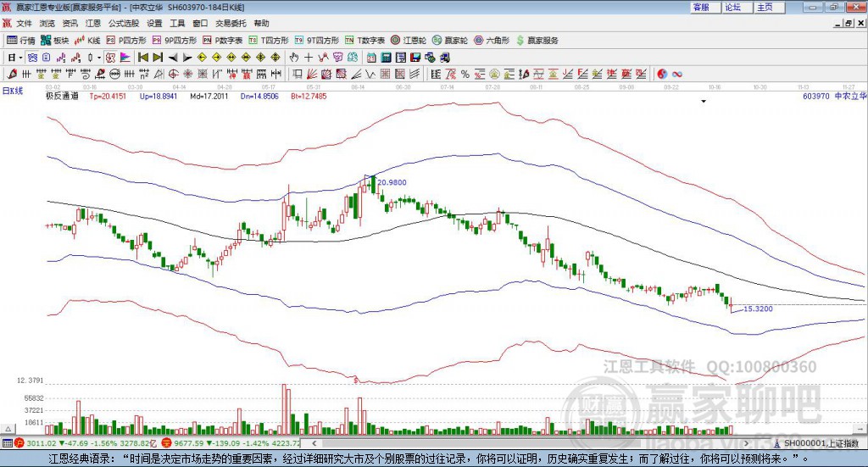This screenshot has height=467, width=868.
Task: Click the horizontal scrollbar right arrow
Action: click(746, 443)
